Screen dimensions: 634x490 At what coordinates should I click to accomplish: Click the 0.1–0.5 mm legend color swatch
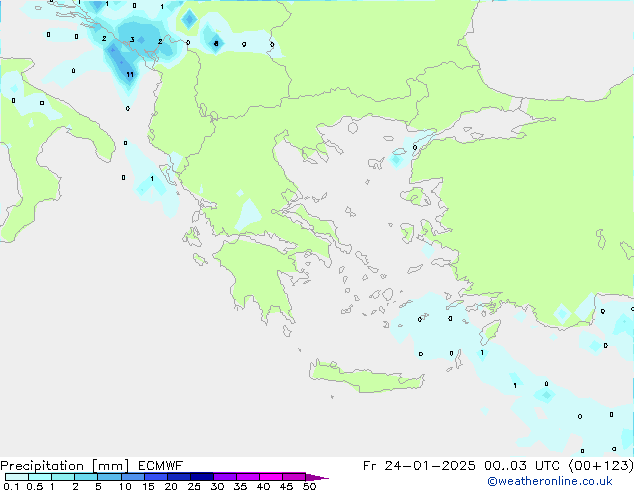(x=17, y=477)
